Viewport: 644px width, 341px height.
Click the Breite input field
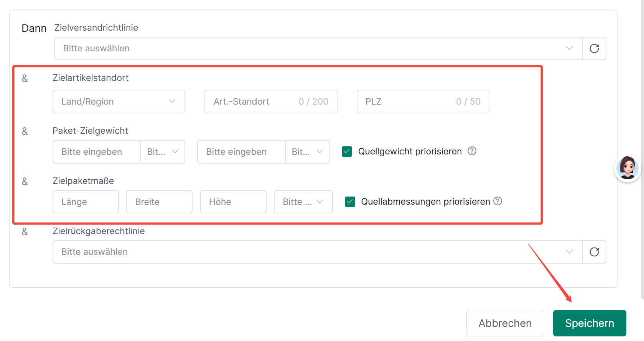pyautogui.click(x=159, y=202)
